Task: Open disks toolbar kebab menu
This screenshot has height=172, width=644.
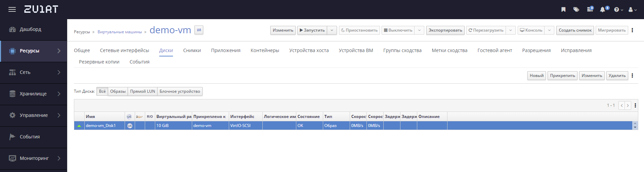Action: 632,76
